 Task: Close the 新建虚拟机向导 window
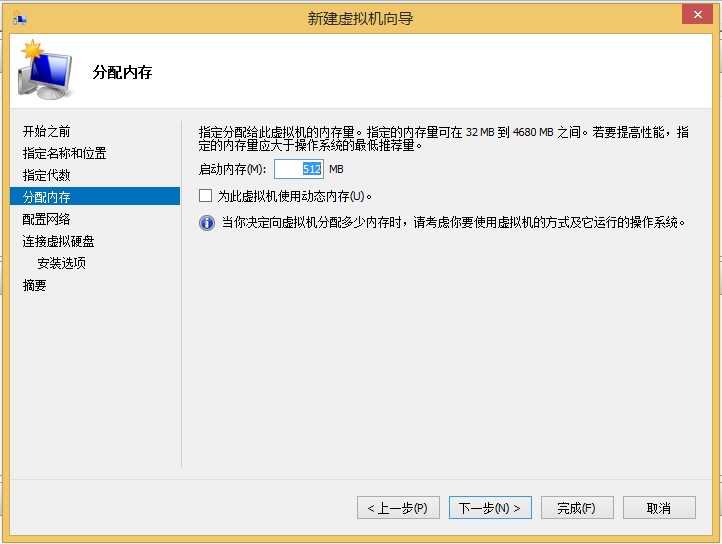(697, 14)
